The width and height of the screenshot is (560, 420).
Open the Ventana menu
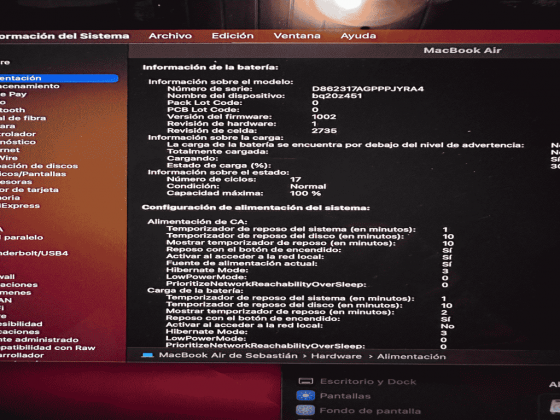click(297, 36)
